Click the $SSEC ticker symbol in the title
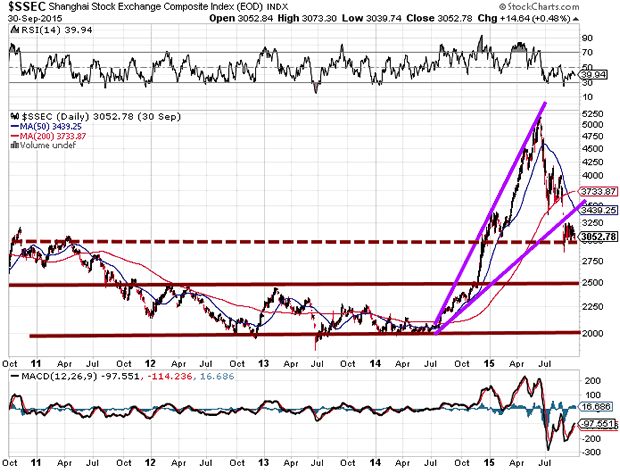Image resolution: width=620 pixels, height=474 pixels. [24, 8]
